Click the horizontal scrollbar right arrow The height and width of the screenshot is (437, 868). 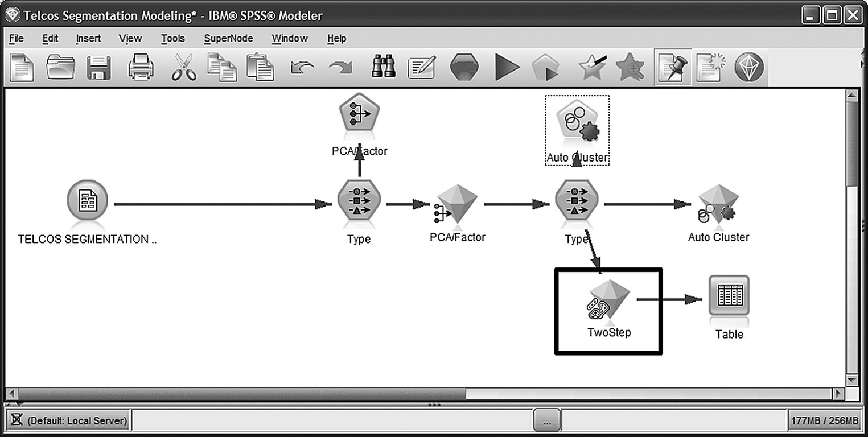coord(838,394)
